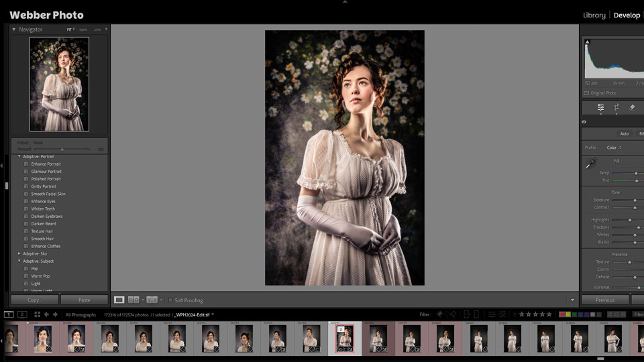Open Grid view from filmstrip bar
Viewport: 644px width, 362px height.
[x=38, y=314]
